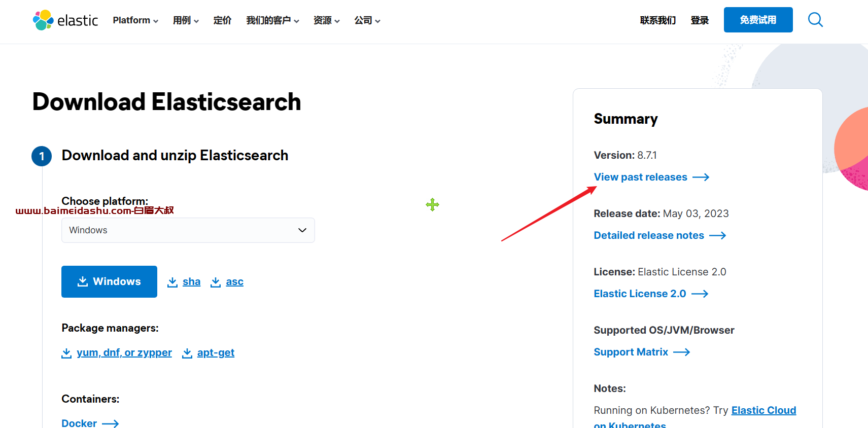The height and width of the screenshot is (428, 868).
Task: Click the Containers: label
Action: [x=90, y=399]
